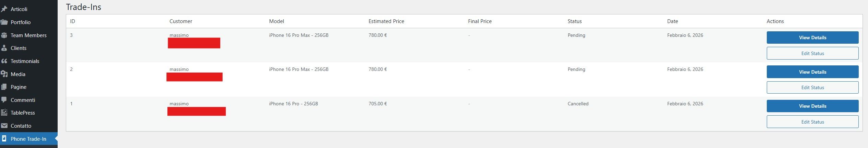Screen dimensions: 868x148
Task: View Details for cancelled trade-in ID 1
Action: tap(812, 106)
